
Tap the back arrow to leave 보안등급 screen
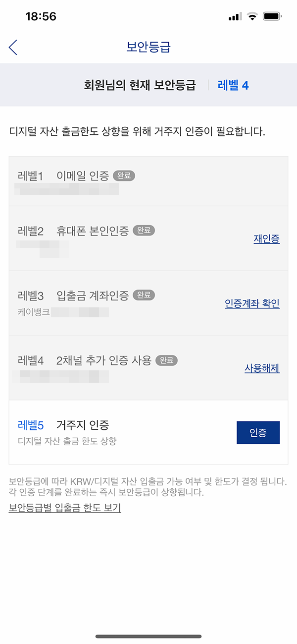[12, 47]
